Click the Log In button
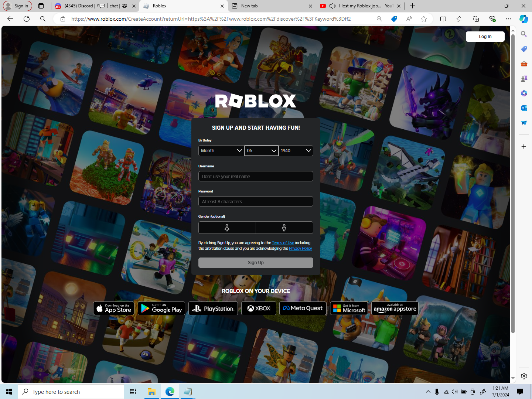Screen dimensions: 532x399 [x=485, y=37]
